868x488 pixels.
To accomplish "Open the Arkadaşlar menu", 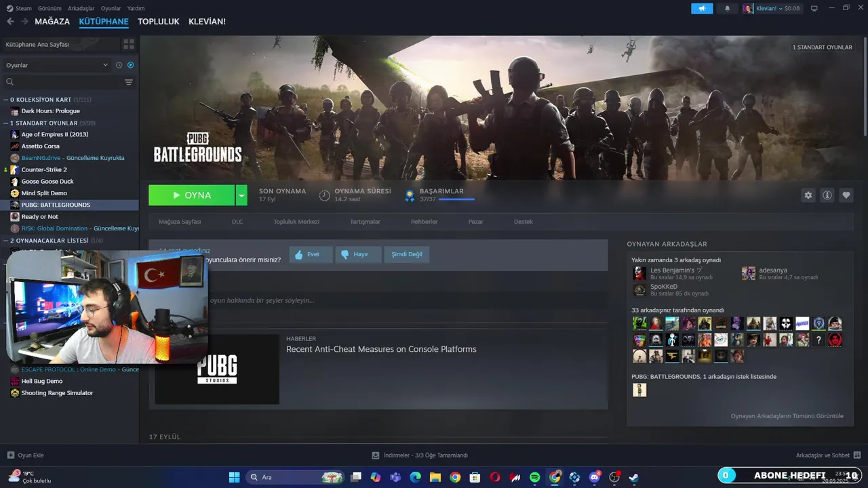I will tap(81, 8).
